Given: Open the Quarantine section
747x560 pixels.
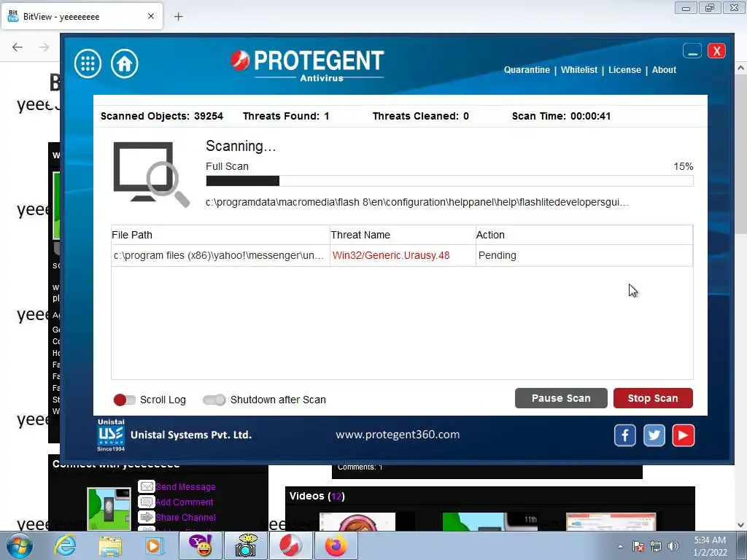Looking at the screenshot, I should point(527,69).
